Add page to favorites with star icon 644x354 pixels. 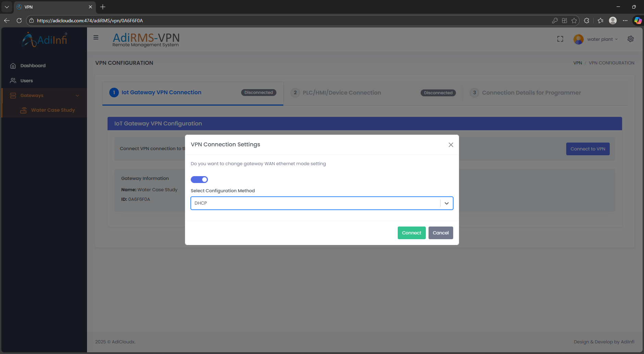pos(574,21)
